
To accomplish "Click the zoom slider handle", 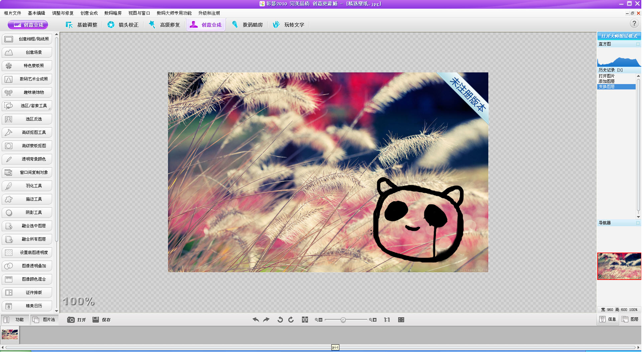I will (343, 320).
